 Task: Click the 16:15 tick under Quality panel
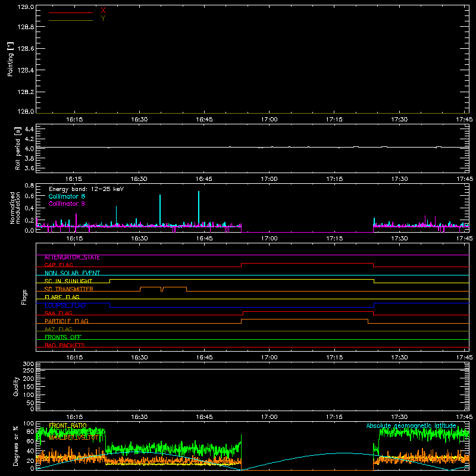click(x=74, y=417)
